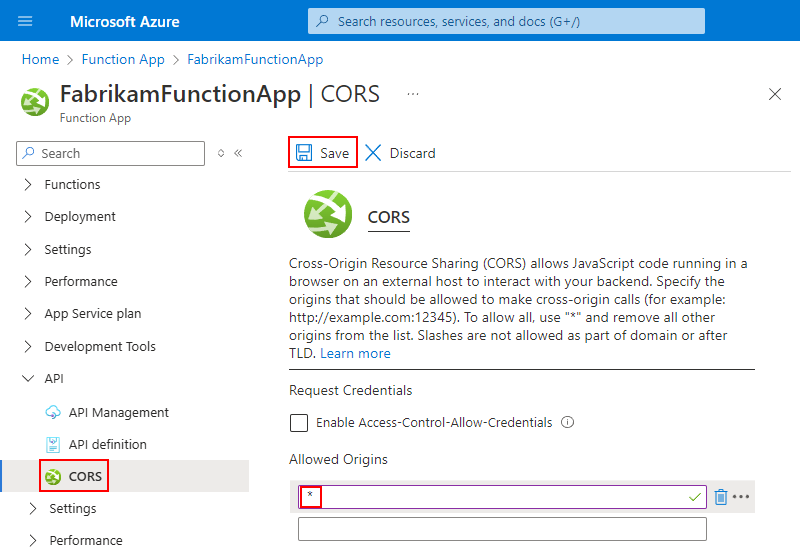Image resolution: width=800 pixels, height=550 pixels.
Task: Click the Allowed Origins label
Action: pos(338,460)
